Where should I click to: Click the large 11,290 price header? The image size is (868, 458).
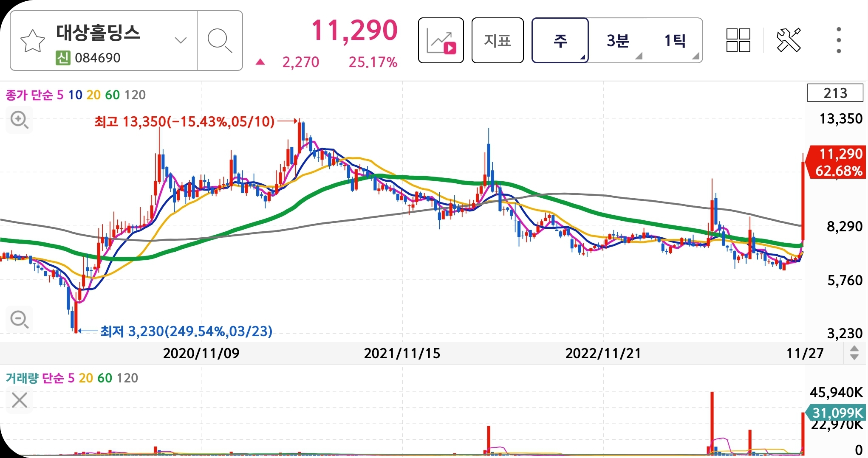(x=354, y=31)
